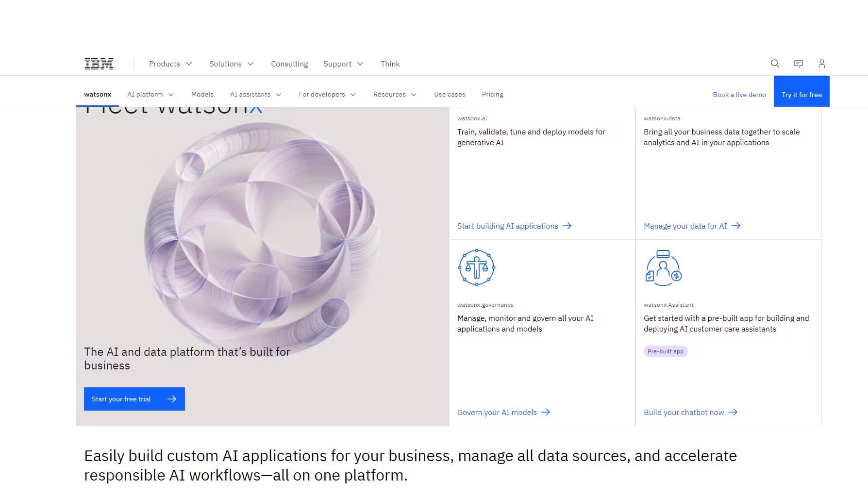Go to the Use cases tab

click(450, 94)
